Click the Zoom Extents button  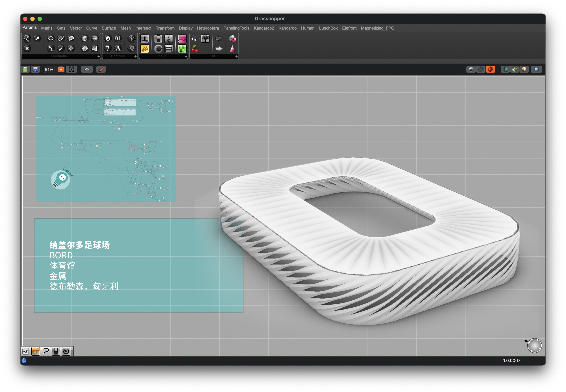[x=71, y=69]
